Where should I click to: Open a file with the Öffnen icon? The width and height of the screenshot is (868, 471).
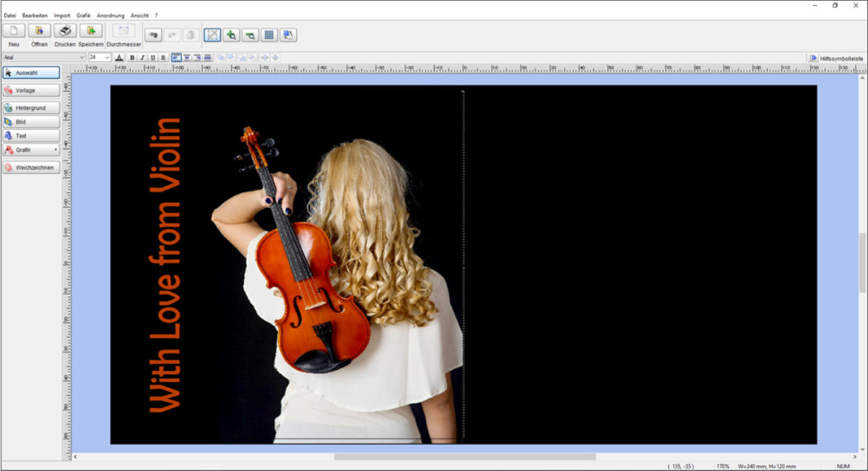40,31
